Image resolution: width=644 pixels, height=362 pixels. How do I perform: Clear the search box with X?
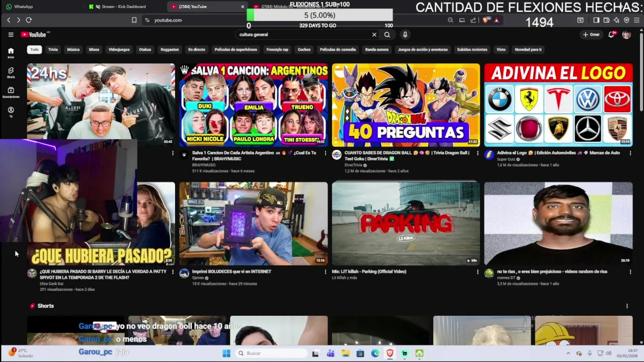click(374, 35)
